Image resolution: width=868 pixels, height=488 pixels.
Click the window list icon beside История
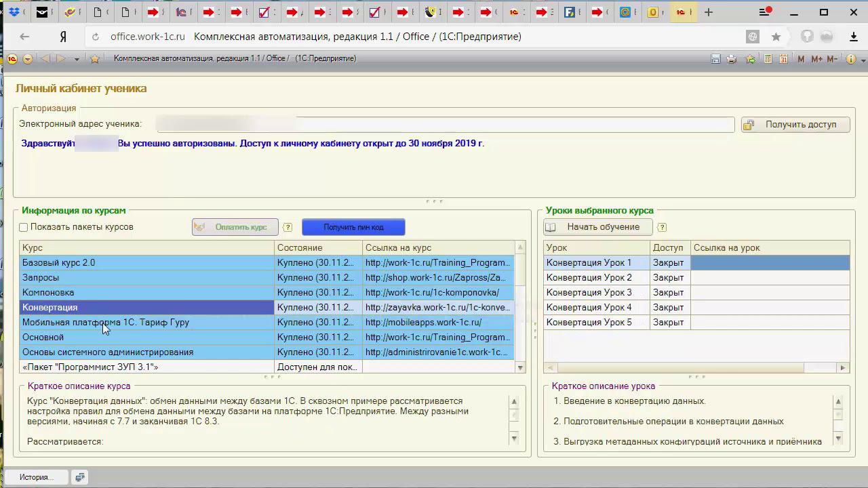[80, 477]
